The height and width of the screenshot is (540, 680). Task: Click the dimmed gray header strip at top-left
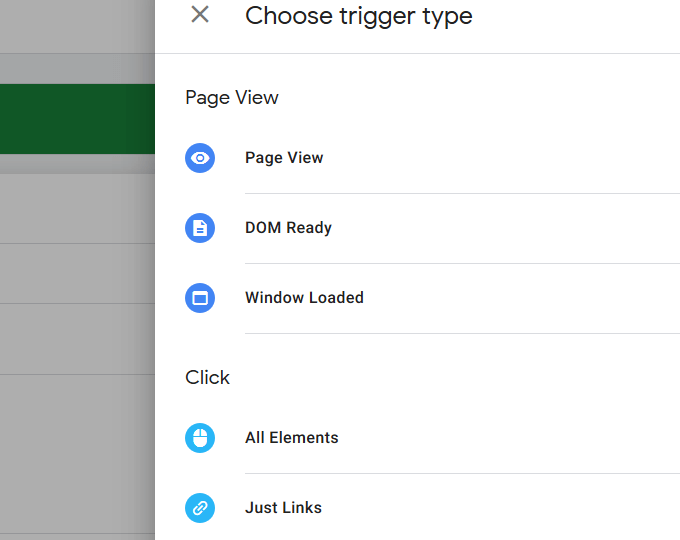(x=77, y=26)
